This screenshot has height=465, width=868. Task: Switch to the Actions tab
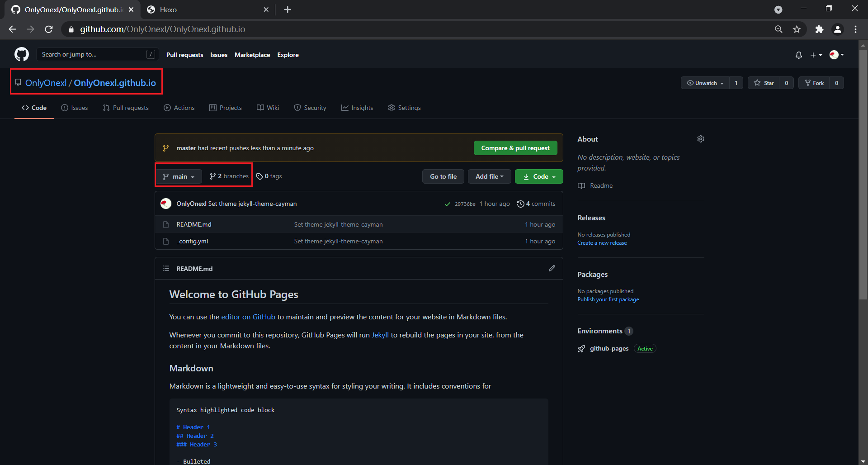point(179,108)
